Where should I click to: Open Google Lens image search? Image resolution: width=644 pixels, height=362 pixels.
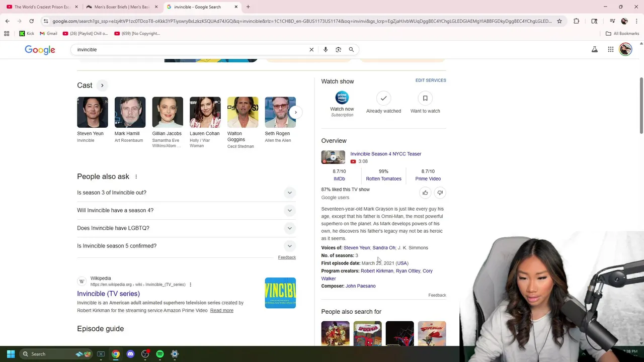pyautogui.click(x=338, y=50)
